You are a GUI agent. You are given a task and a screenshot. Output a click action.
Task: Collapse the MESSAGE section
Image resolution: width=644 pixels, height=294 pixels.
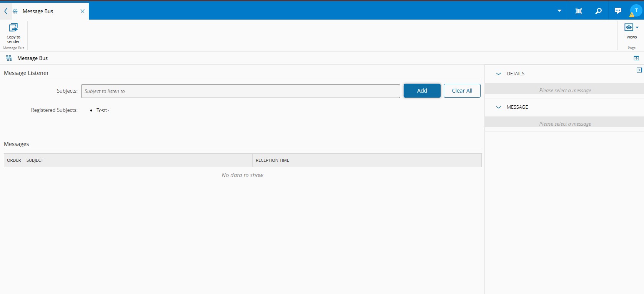(x=499, y=107)
